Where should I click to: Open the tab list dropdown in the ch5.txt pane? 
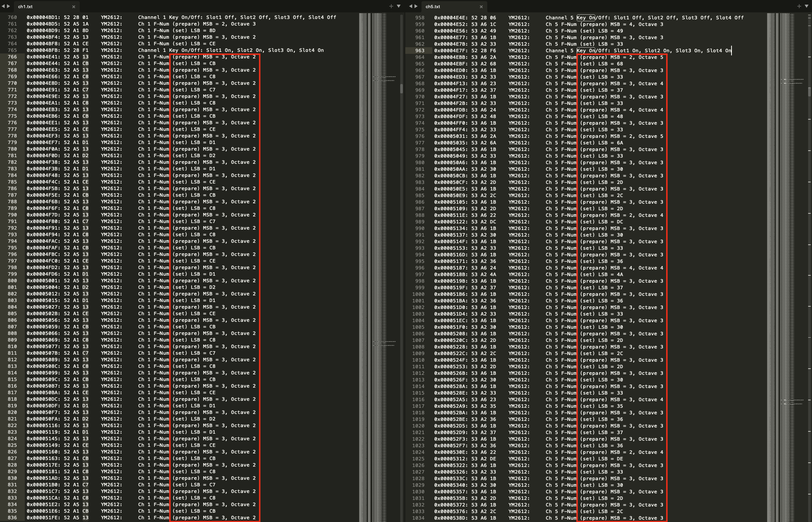[807, 6]
